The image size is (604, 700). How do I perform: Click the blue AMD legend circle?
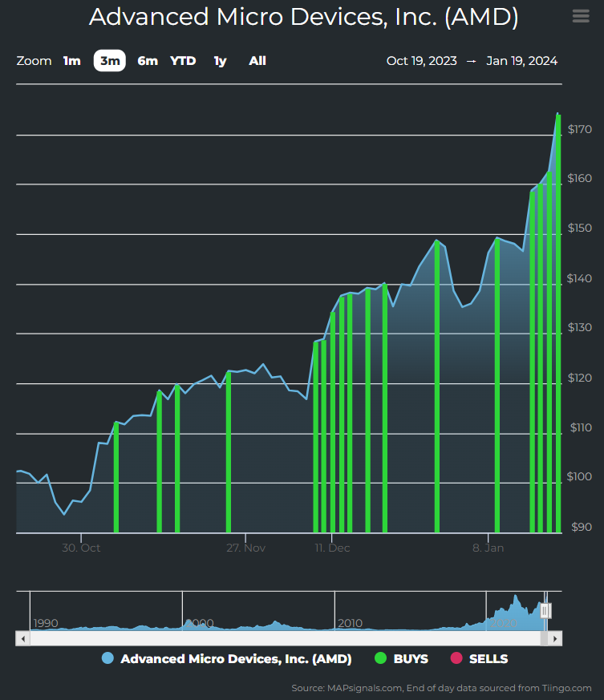(107, 659)
